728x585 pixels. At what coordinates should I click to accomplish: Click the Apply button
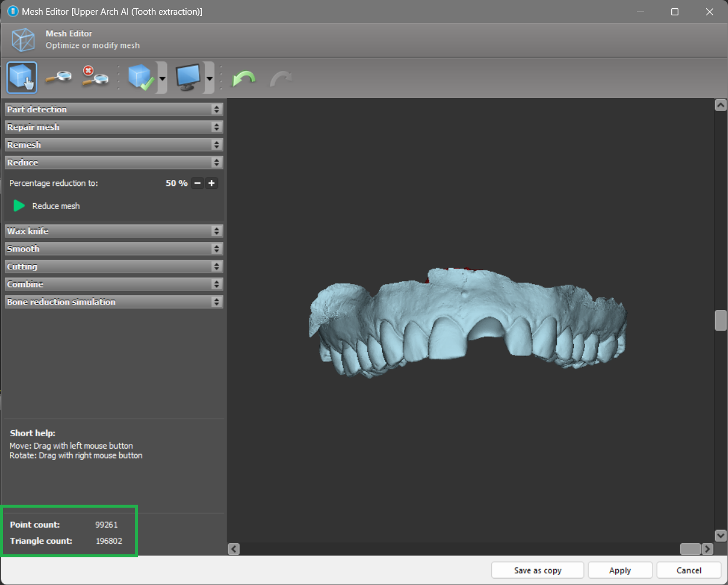[x=620, y=570]
